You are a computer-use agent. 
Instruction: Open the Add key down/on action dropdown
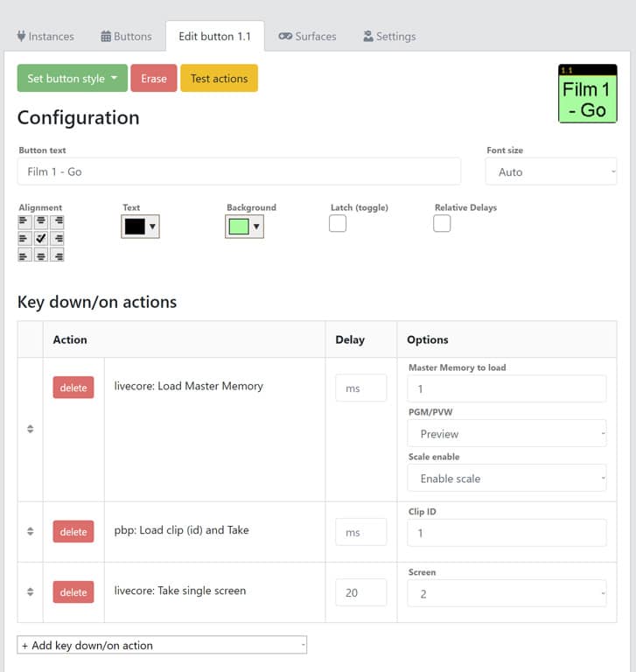pyautogui.click(x=162, y=646)
